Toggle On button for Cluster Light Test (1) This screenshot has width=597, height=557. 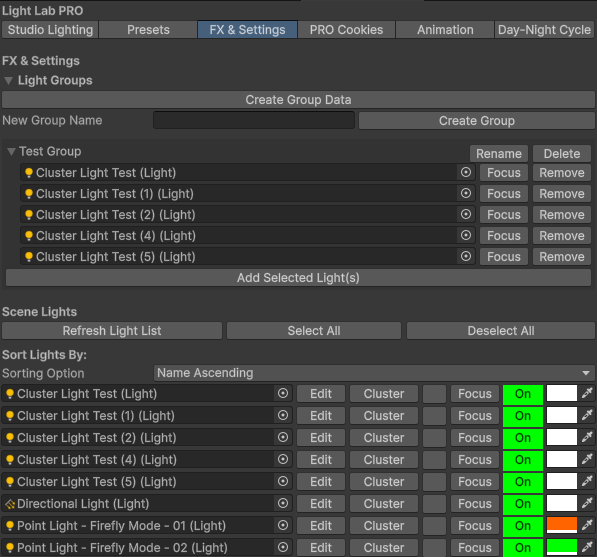[523, 416]
